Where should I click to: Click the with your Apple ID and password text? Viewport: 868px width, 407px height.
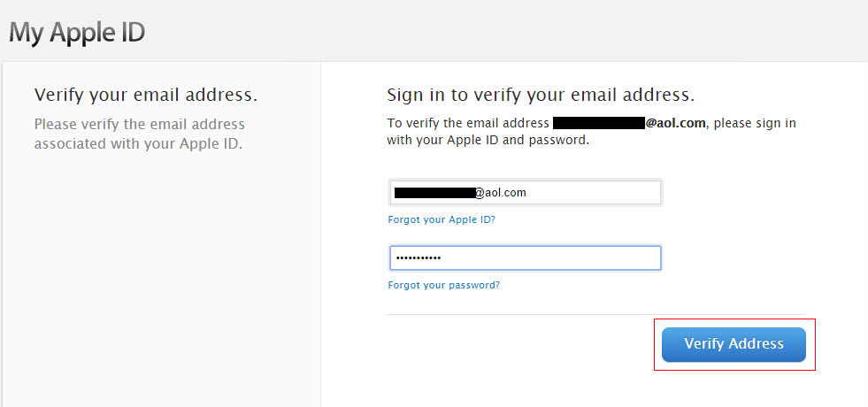(x=488, y=140)
